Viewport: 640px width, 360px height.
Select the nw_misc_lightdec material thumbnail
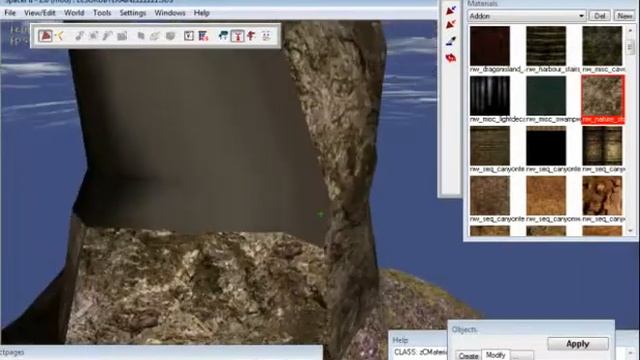pos(490,96)
